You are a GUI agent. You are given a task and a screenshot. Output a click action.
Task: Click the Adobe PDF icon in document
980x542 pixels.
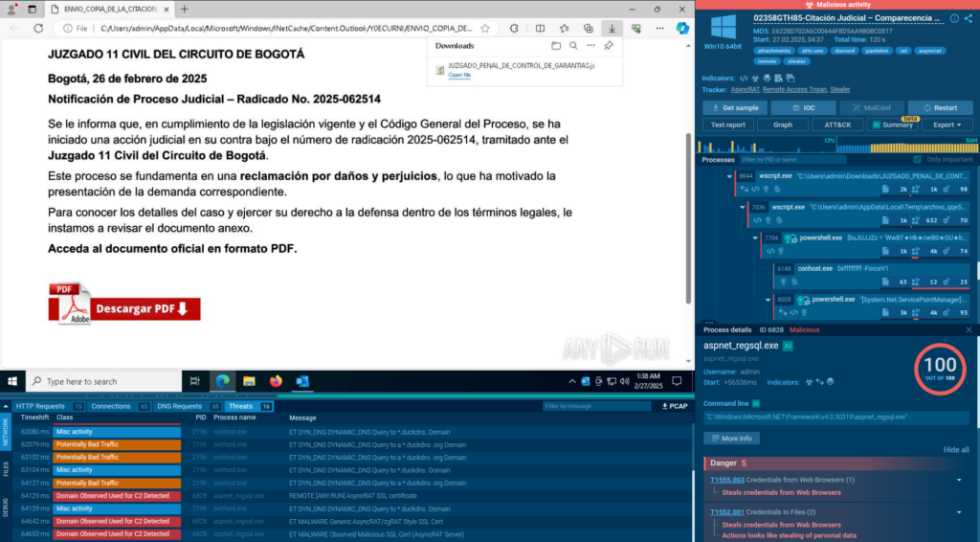pyautogui.click(x=70, y=303)
